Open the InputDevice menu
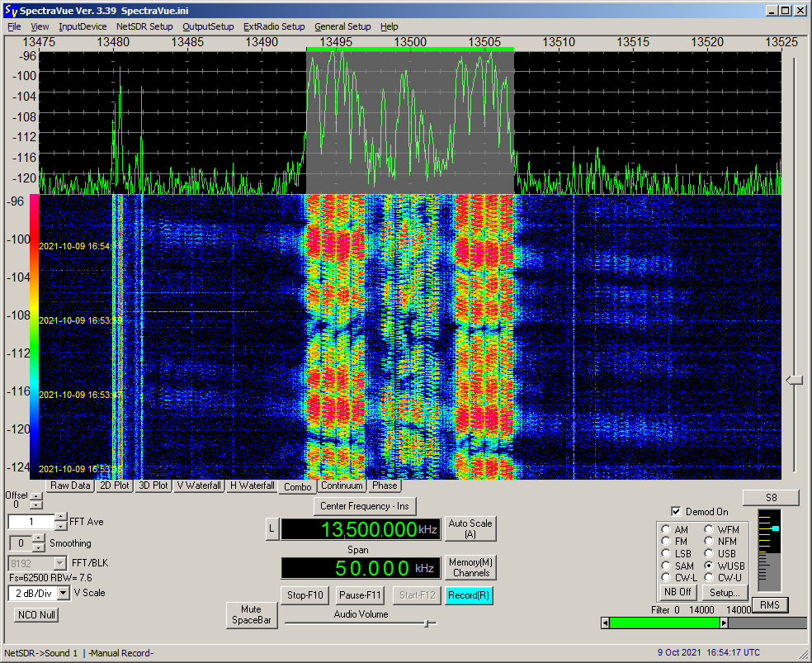This screenshot has height=663, width=812. tap(83, 26)
